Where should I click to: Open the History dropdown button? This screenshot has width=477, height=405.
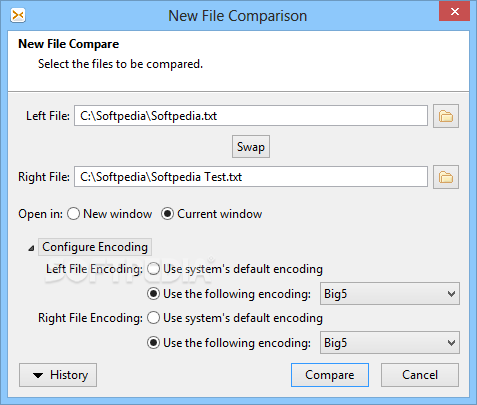pyautogui.click(x=58, y=375)
